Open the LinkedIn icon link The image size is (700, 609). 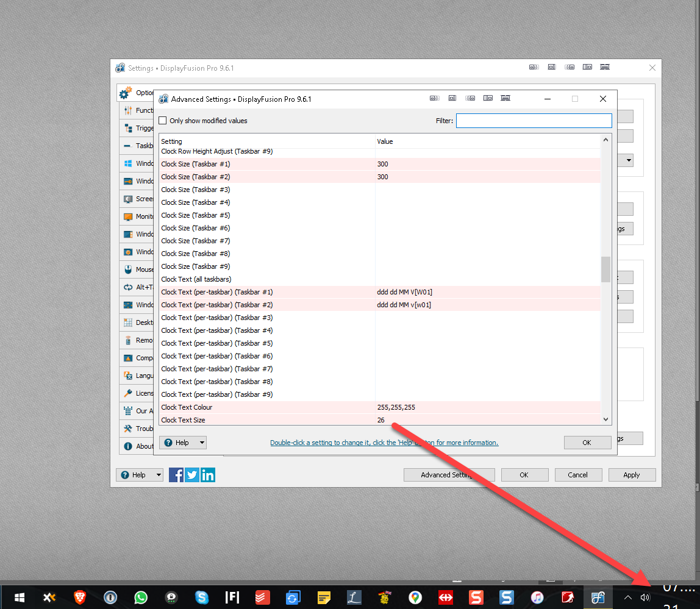[x=208, y=475]
